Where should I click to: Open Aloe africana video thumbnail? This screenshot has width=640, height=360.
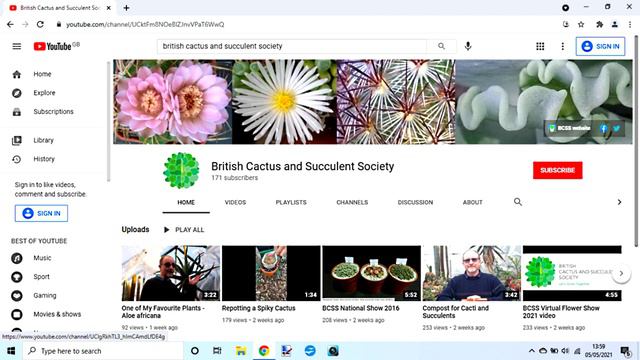[x=171, y=273]
